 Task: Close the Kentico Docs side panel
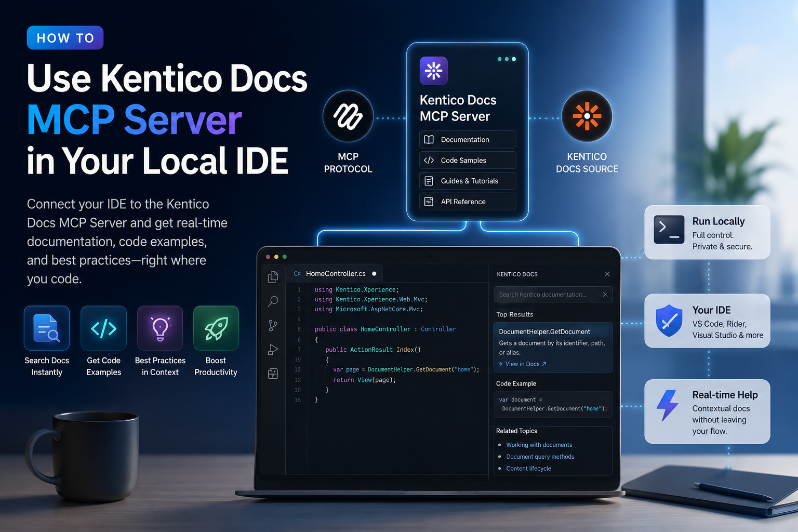point(607,274)
